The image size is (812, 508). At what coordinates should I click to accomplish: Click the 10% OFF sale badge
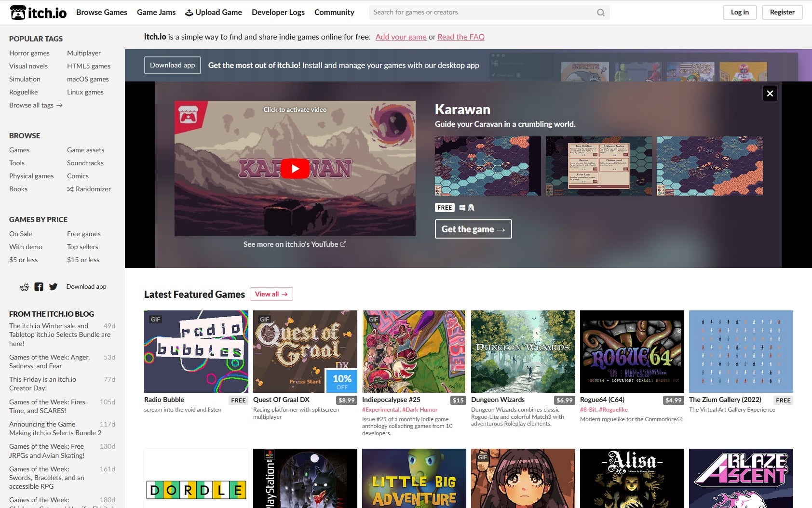click(342, 381)
